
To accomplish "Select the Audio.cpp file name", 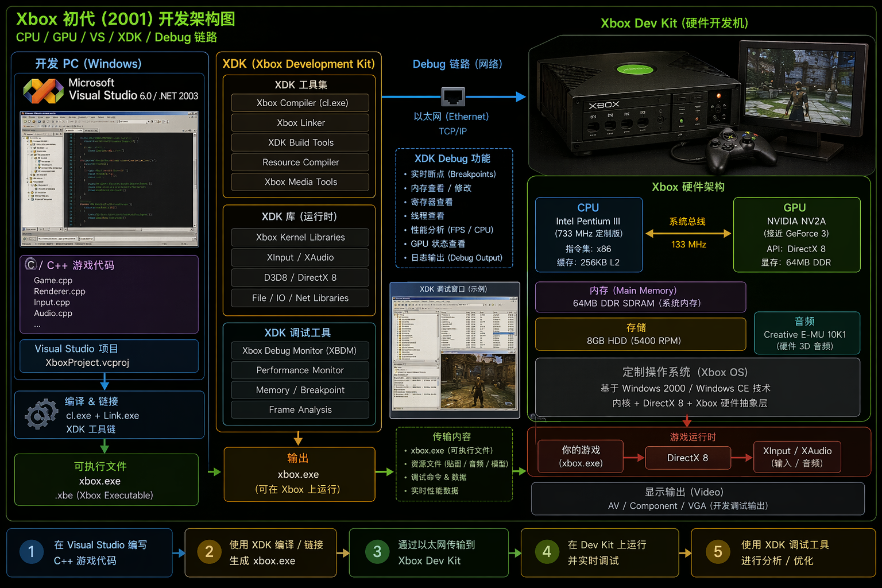I will pos(53,313).
